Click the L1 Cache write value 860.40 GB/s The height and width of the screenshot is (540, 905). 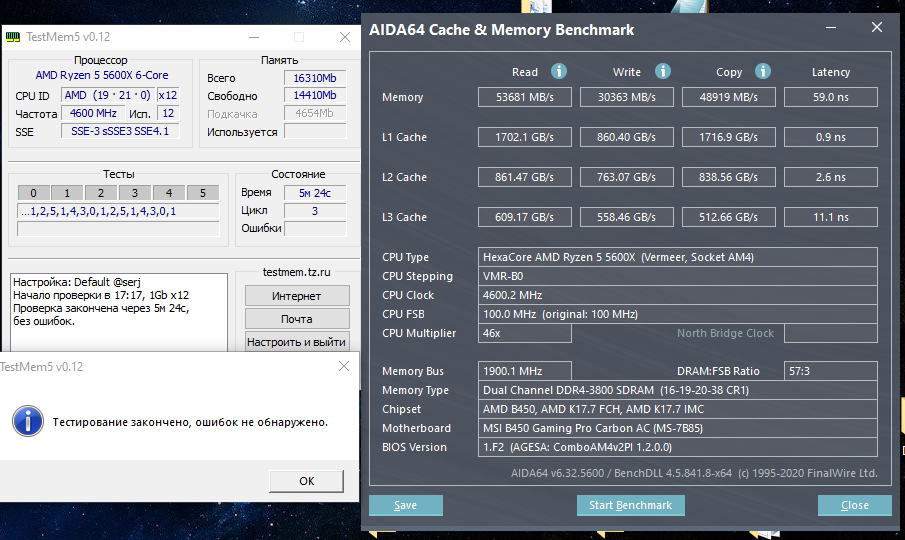(x=627, y=137)
